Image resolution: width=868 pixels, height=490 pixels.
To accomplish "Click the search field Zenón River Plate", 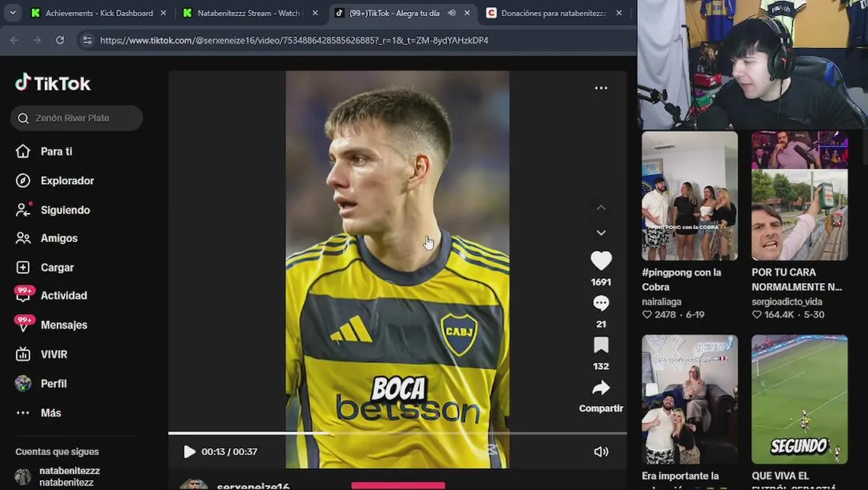I will click(76, 118).
